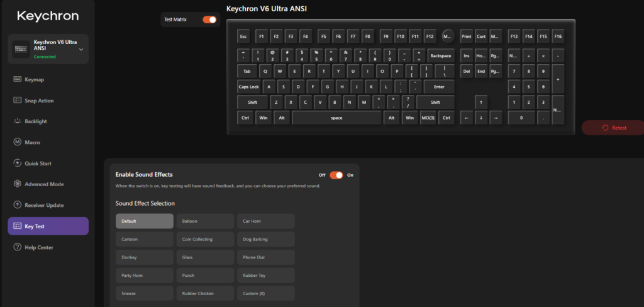
Task: Click the keyboard device thumbnail icon
Action: (21, 49)
